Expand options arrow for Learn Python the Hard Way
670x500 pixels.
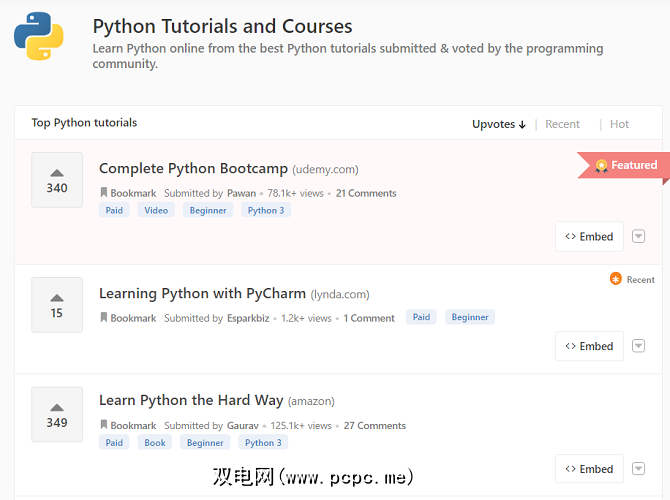click(x=639, y=469)
